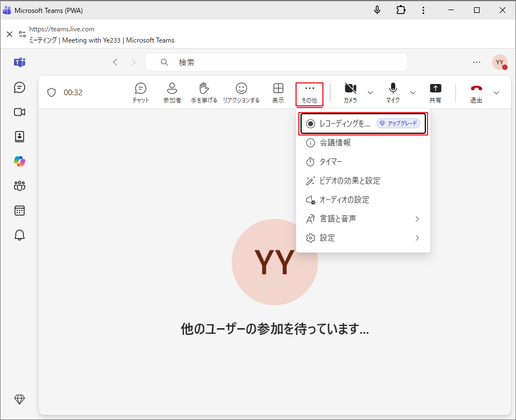The width and height of the screenshot is (516, 420).
Task: Click the browser microphone permission icon
Action: [377, 10]
